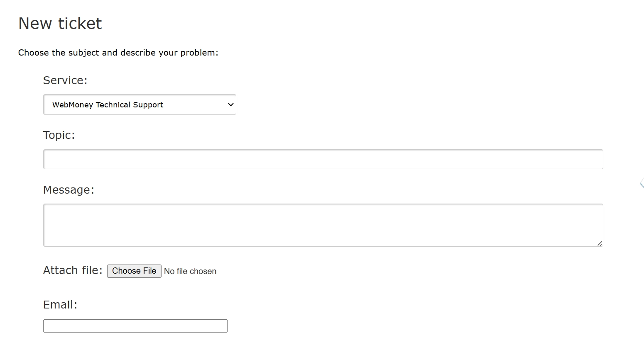Click 'Choose the subject and describe your problem' text

(118, 53)
